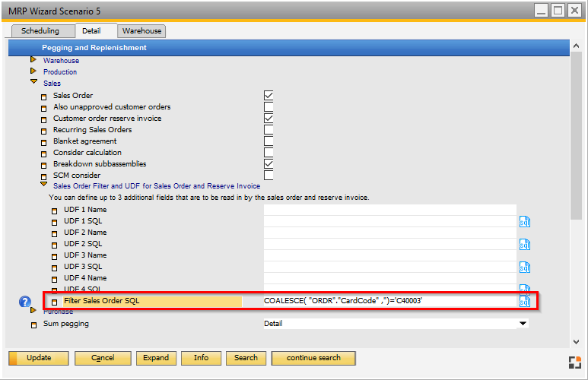
Task: Click the window layout icon in bottom-right corner
Action: [x=574, y=362]
